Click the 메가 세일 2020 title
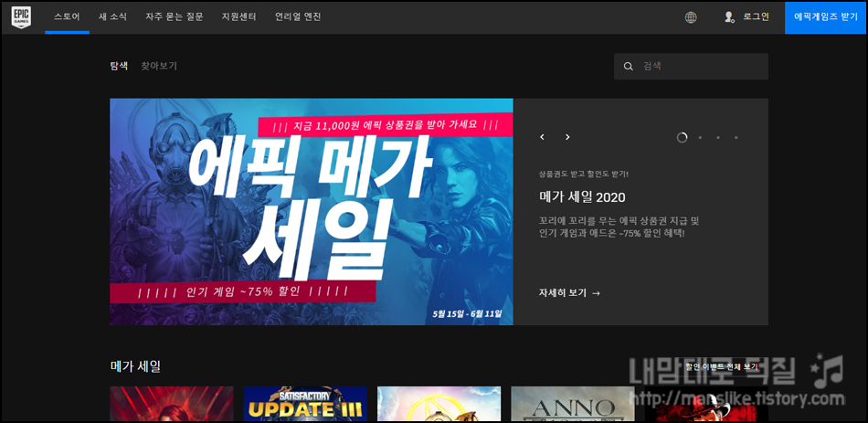The height and width of the screenshot is (423, 868). pos(582,197)
